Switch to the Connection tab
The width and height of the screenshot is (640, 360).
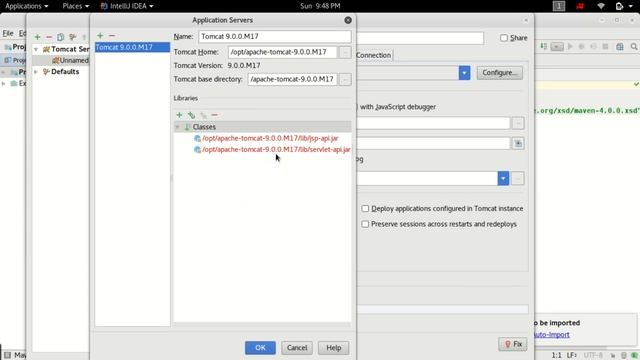pyautogui.click(x=373, y=55)
